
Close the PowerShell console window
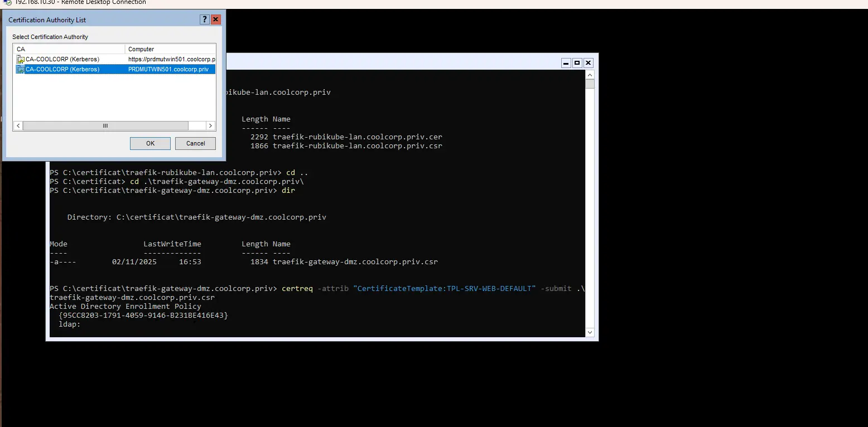tap(588, 63)
